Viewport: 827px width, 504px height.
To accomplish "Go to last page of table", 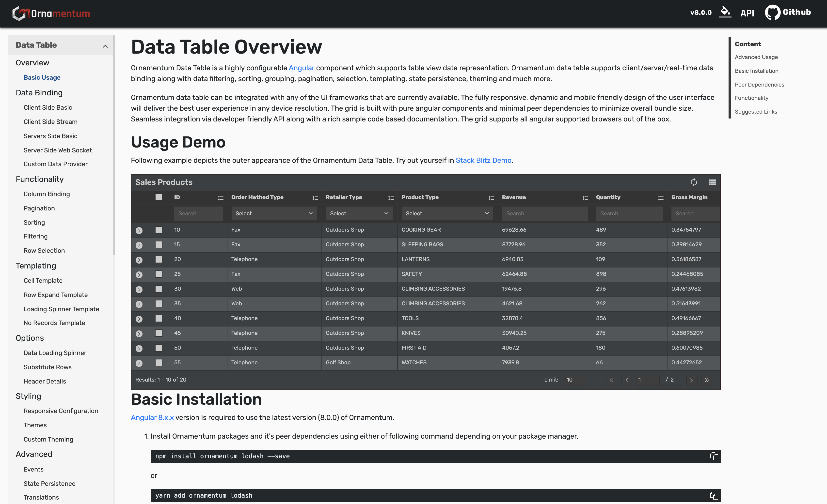I will click(706, 380).
